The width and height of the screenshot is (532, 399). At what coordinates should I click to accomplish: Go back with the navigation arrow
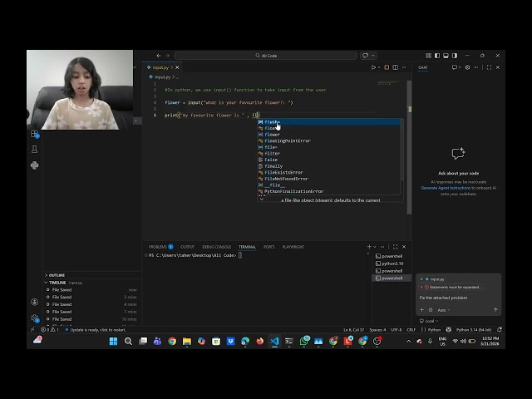pos(159,56)
